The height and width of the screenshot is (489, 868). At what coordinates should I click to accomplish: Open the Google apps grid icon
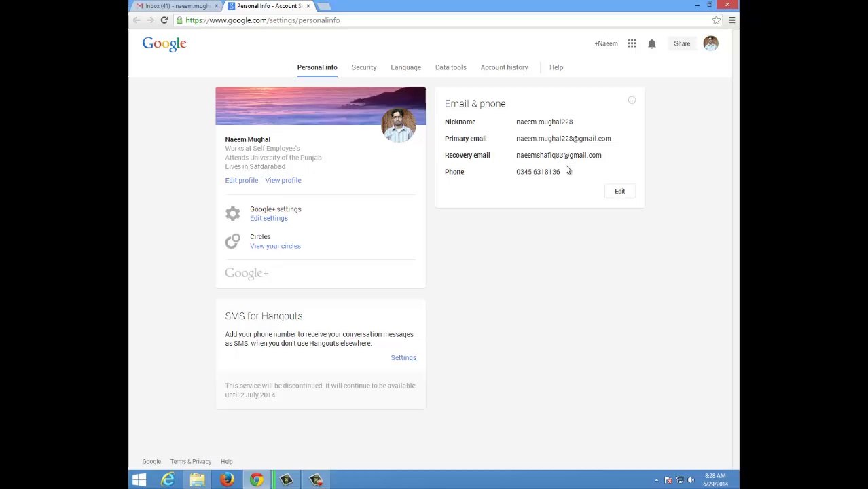point(632,43)
